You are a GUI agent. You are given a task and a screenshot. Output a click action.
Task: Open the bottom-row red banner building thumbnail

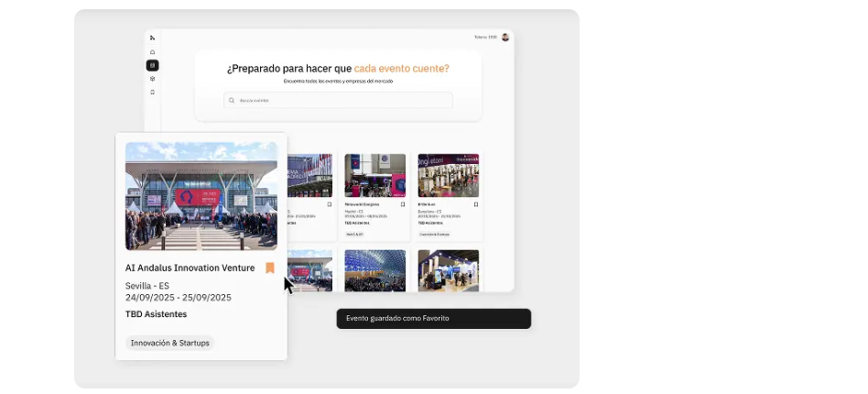coord(311,270)
